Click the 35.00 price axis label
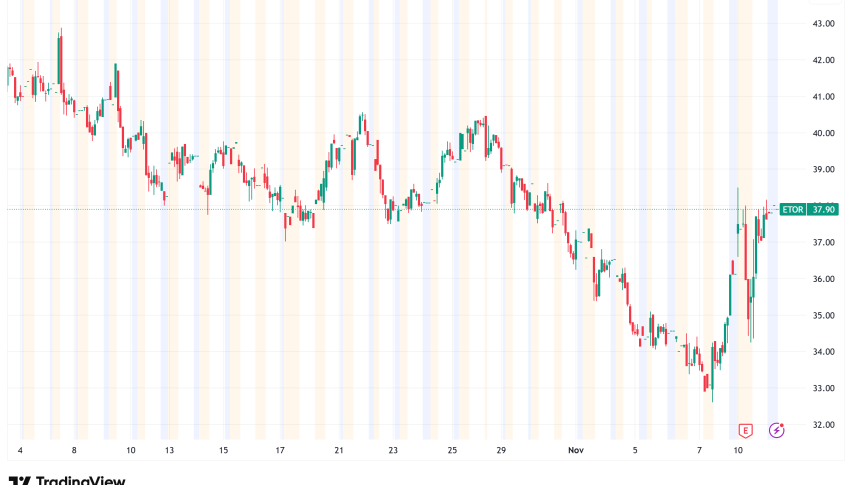This screenshot has width=852, height=485. pyautogui.click(x=824, y=315)
